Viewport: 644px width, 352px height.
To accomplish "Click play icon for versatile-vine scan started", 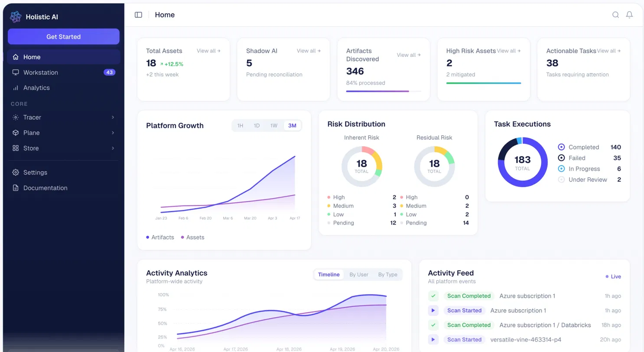I will point(433,339).
